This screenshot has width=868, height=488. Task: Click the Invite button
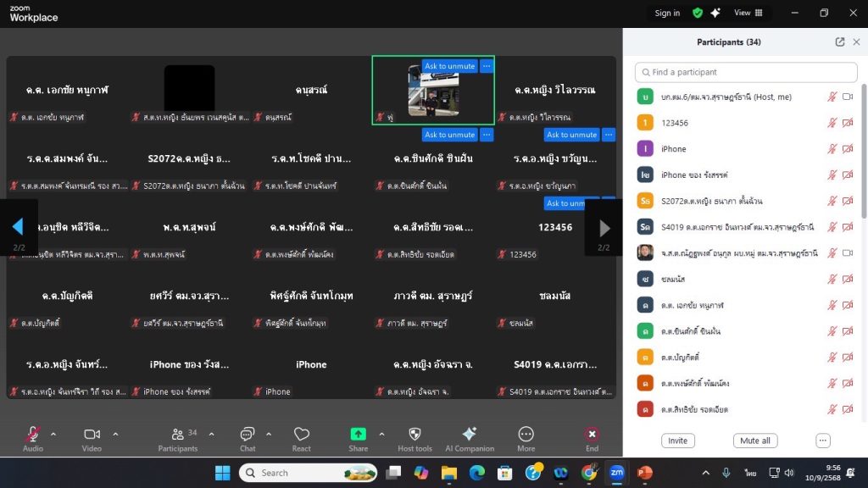point(678,441)
